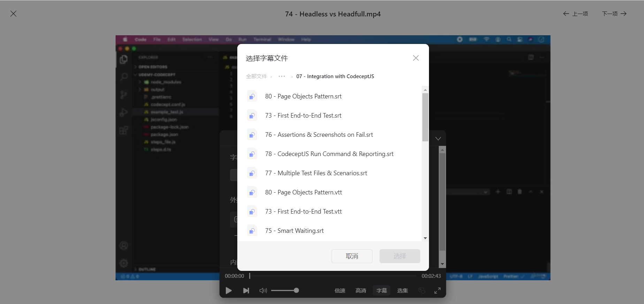Click the 取消 cancel button

pyautogui.click(x=352, y=256)
